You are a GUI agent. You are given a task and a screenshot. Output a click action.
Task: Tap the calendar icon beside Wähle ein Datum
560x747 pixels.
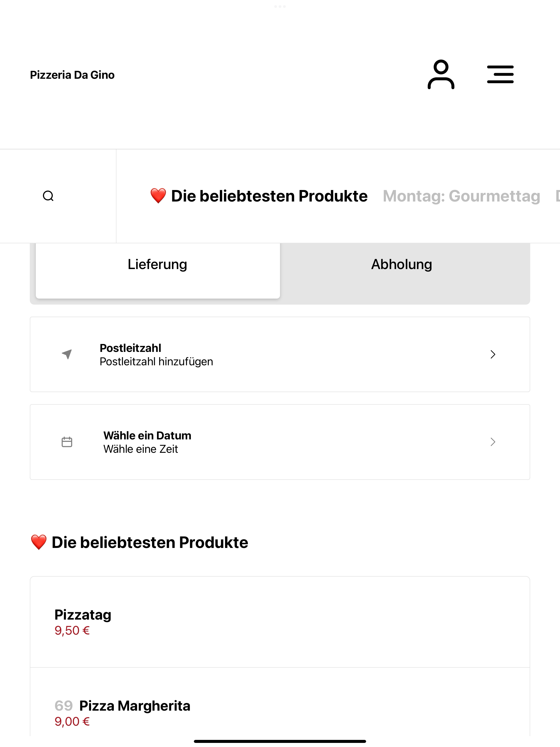67,442
